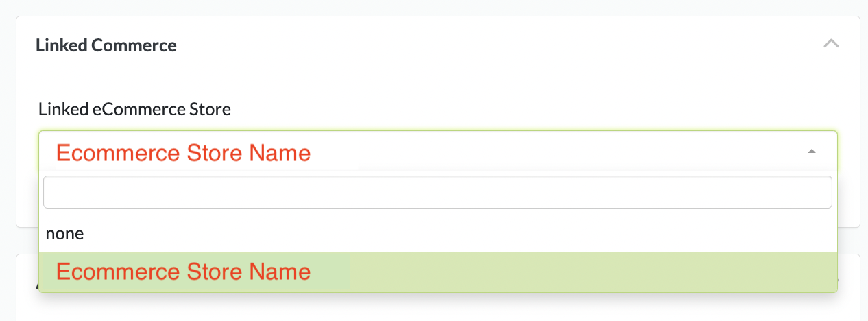Click the Linked Commerce header bar

(437, 45)
